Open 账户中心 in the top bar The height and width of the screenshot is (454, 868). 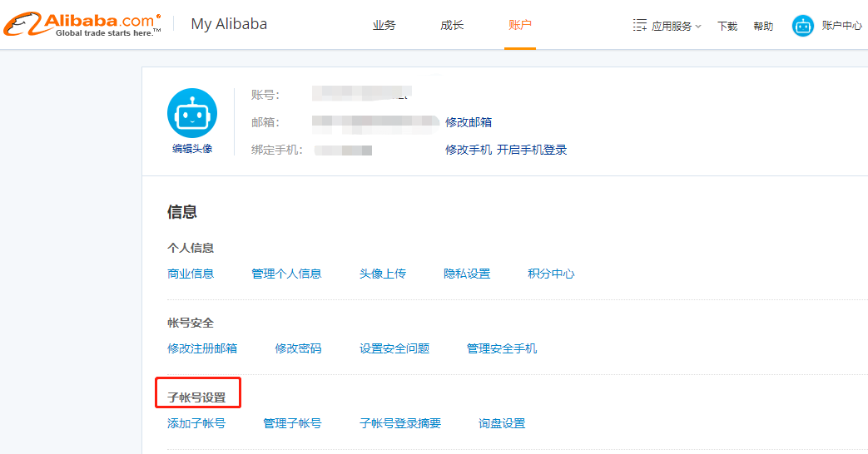842,26
